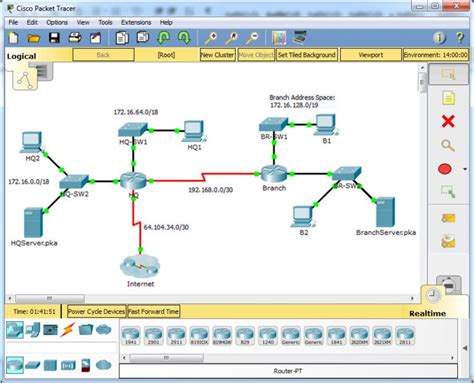The width and height of the screenshot is (474, 383).
Task: Expand the bottom panel with the left-pointing arrow
Action: click(465, 348)
